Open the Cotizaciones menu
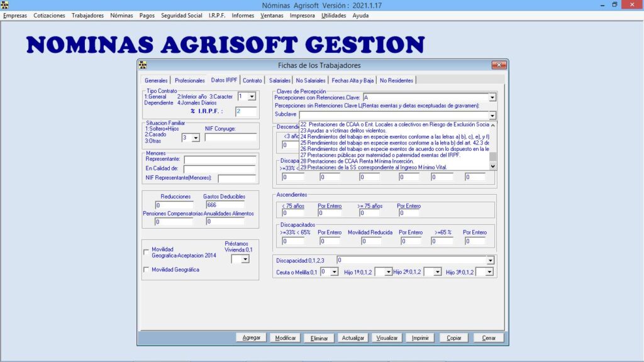 tap(49, 16)
